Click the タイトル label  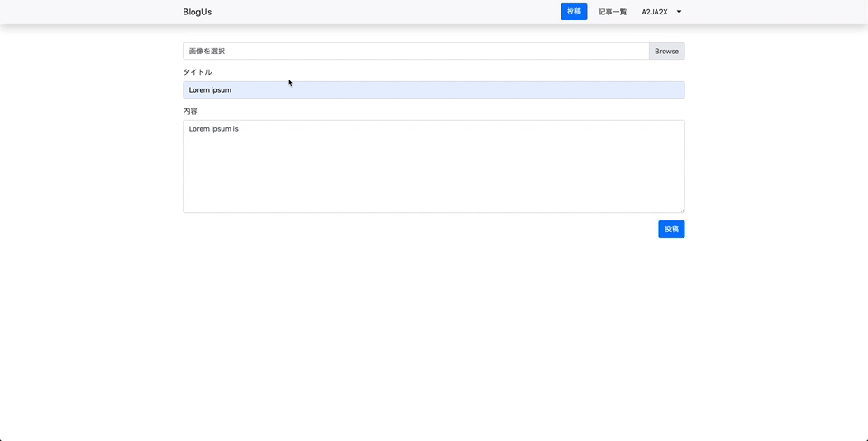pos(197,72)
